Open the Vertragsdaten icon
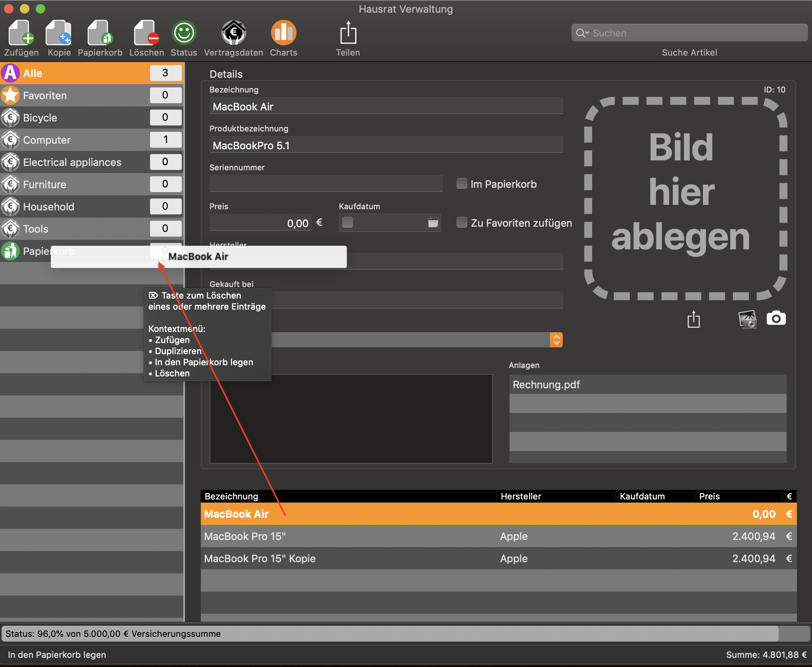The height and width of the screenshot is (667, 812). 233,33
